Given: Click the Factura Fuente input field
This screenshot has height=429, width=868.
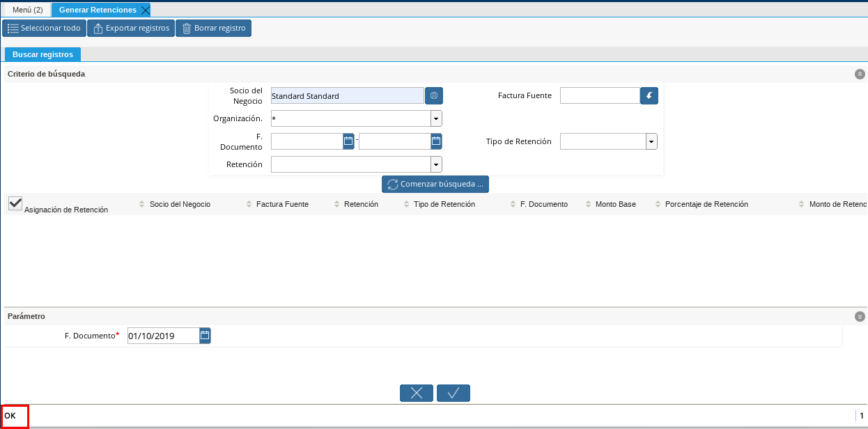Looking at the screenshot, I should [599, 96].
